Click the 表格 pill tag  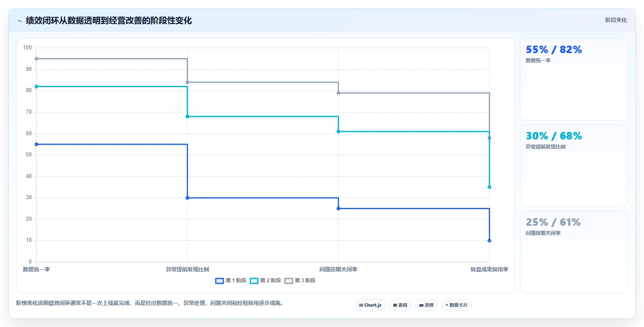(x=400, y=305)
